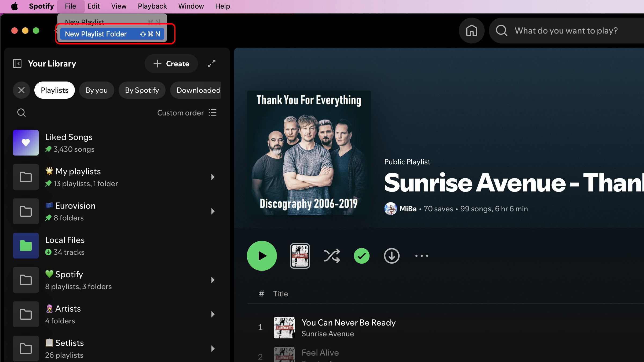Screen dimensions: 644x362
Task: Open more options three-dot menu
Action: pos(422,256)
